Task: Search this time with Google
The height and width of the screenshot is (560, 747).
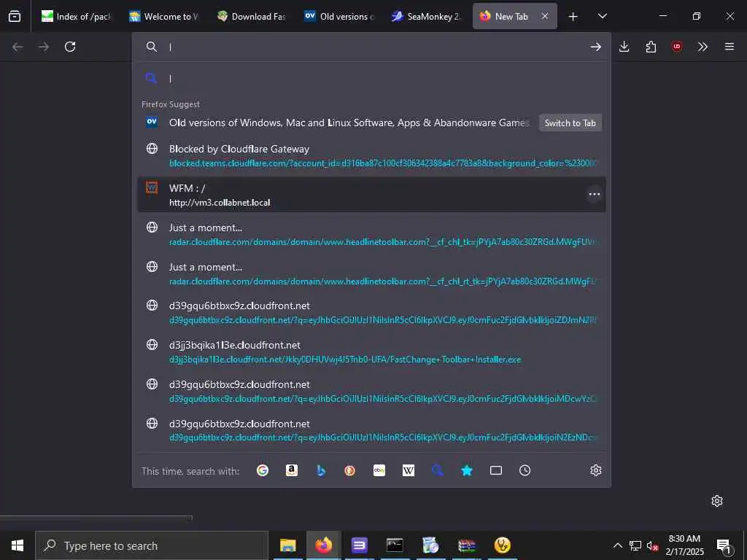Action: click(x=263, y=470)
